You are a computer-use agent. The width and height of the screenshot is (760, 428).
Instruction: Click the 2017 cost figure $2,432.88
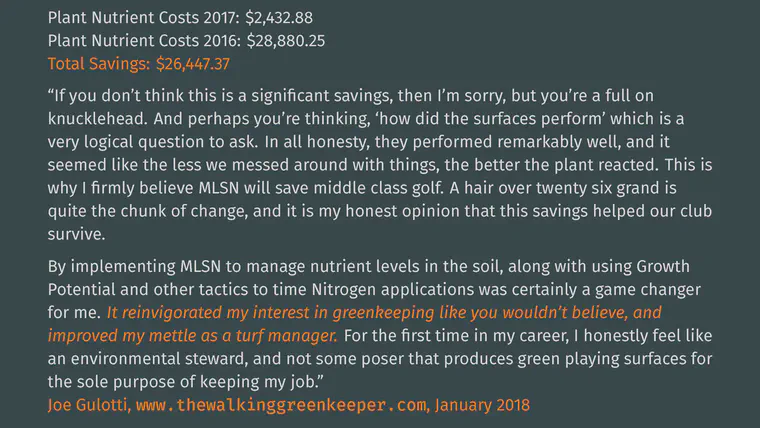279,18
